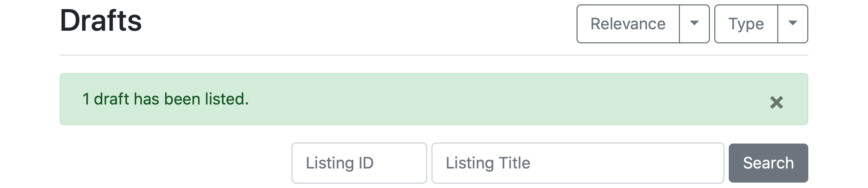Focus the Listing Title input field
868x188 pixels.
pyautogui.click(x=578, y=163)
